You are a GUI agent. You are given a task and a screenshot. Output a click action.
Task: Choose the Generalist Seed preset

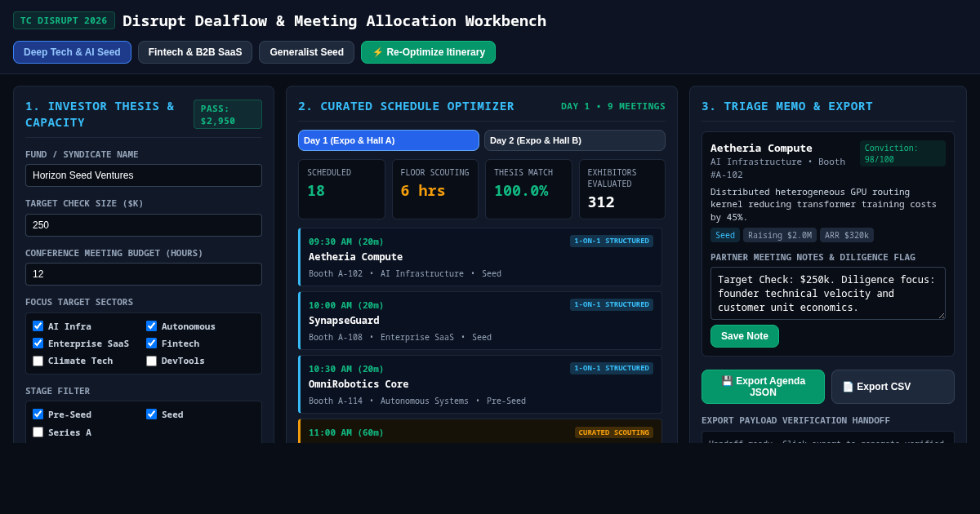tap(307, 52)
